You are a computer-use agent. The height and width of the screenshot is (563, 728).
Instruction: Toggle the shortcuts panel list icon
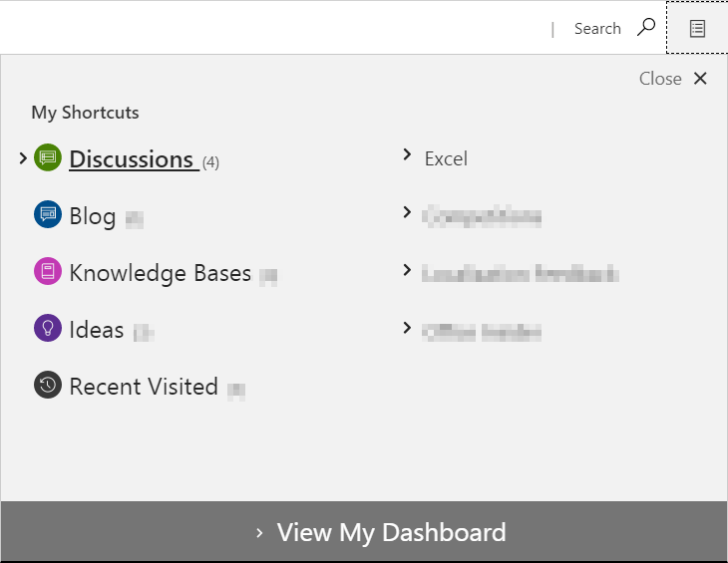(697, 28)
